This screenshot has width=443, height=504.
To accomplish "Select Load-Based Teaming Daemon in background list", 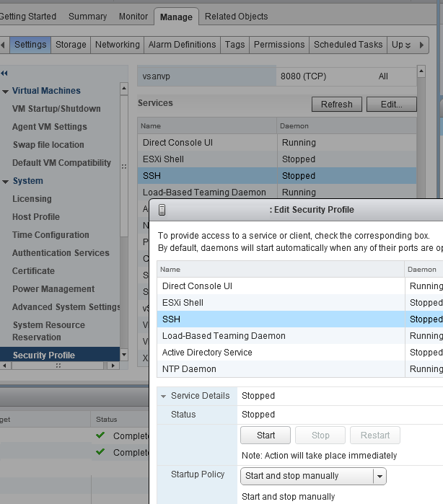I will point(276,193).
